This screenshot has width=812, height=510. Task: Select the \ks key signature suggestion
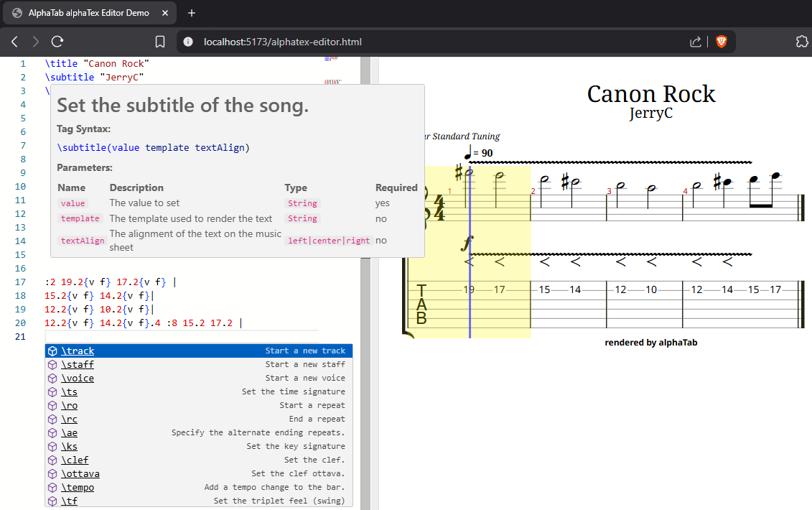click(x=70, y=447)
